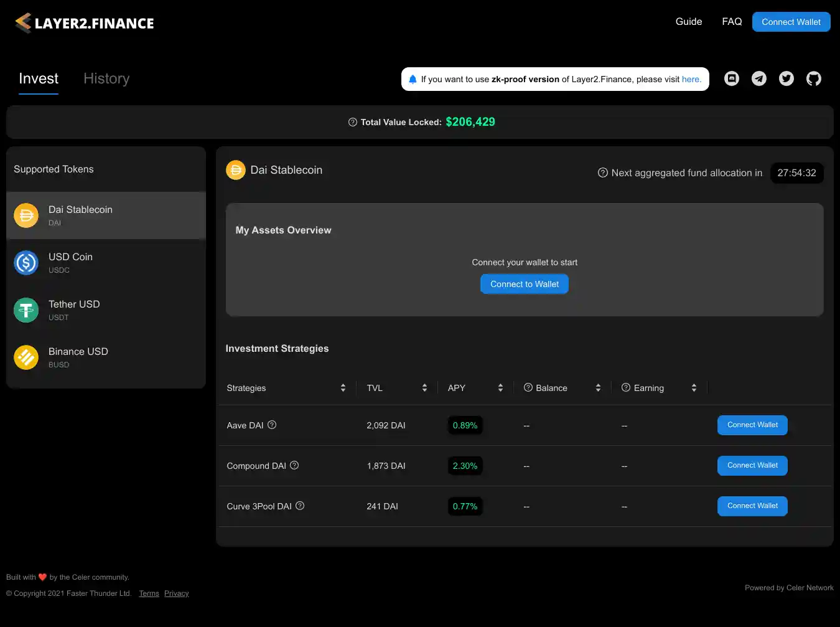
Task: Open the Privacy link in footer
Action: point(176,593)
